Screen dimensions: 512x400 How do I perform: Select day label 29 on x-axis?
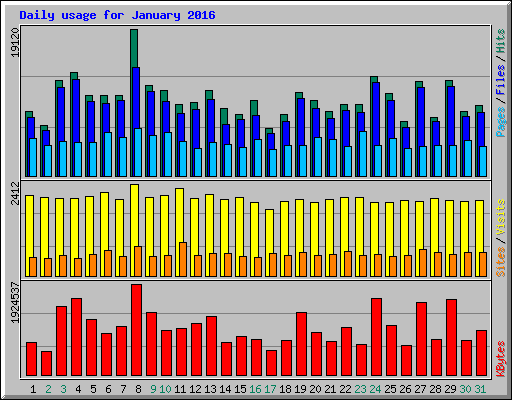tap(450, 389)
